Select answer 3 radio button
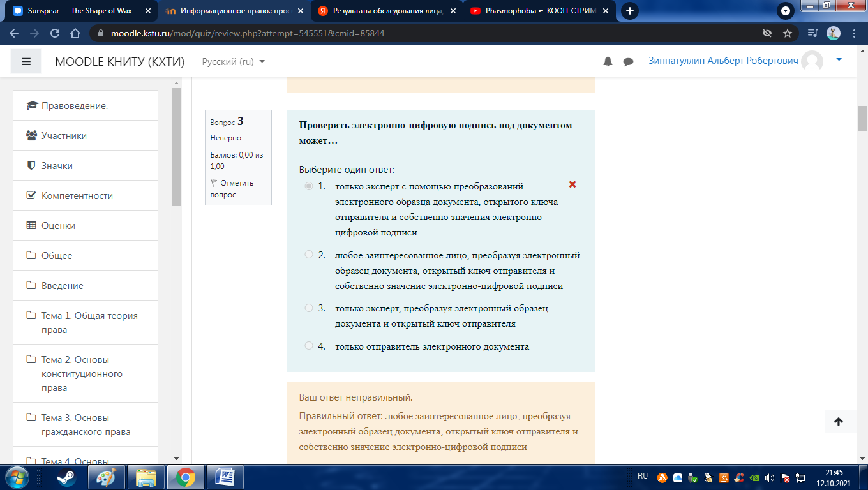868x490 pixels. 309,308
